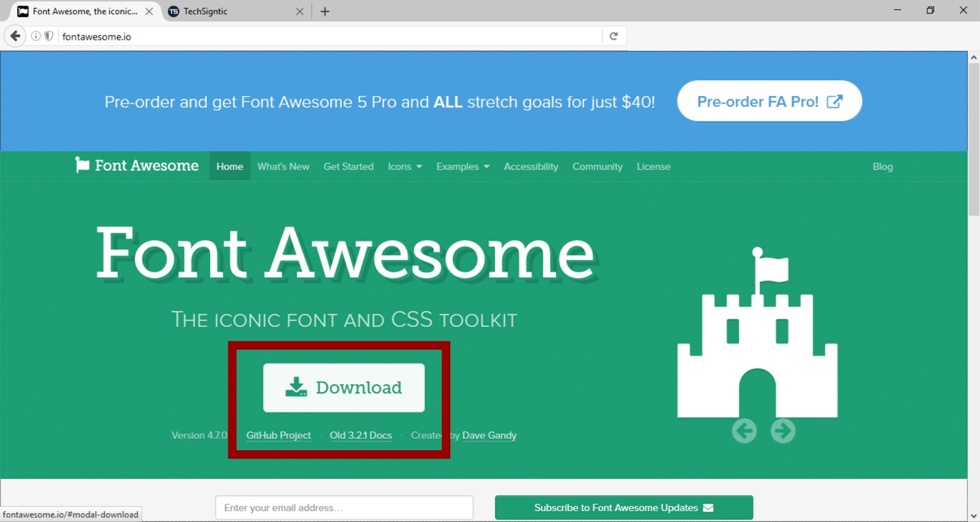Click the email address input field
The width and height of the screenshot is (980, 522).
click(x=344, y=508)
